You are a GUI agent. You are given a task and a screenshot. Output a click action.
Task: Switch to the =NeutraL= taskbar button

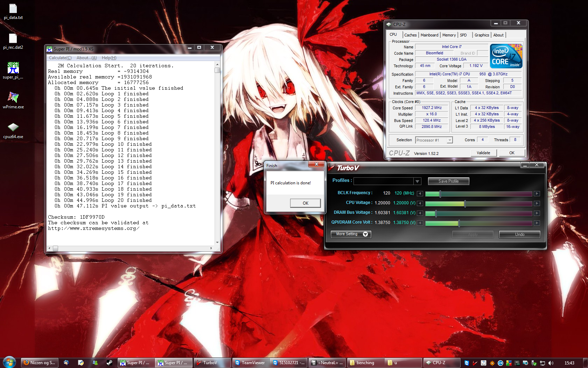pos(328,363)
